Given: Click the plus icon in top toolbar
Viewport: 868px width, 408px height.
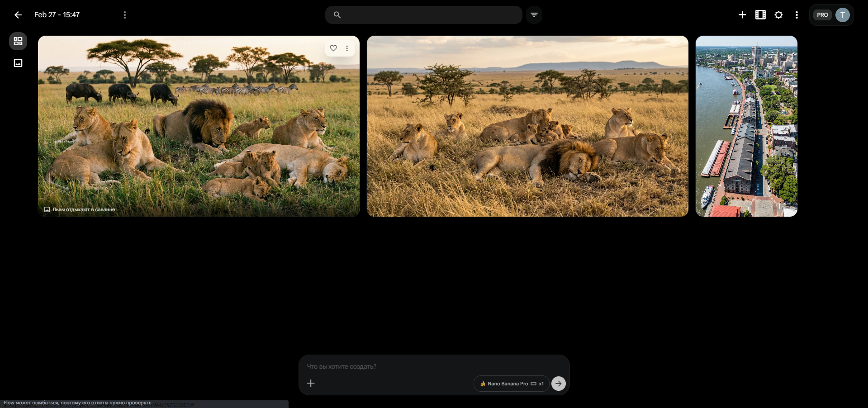Looking at the screenshot, I should [x=742, y=15].
